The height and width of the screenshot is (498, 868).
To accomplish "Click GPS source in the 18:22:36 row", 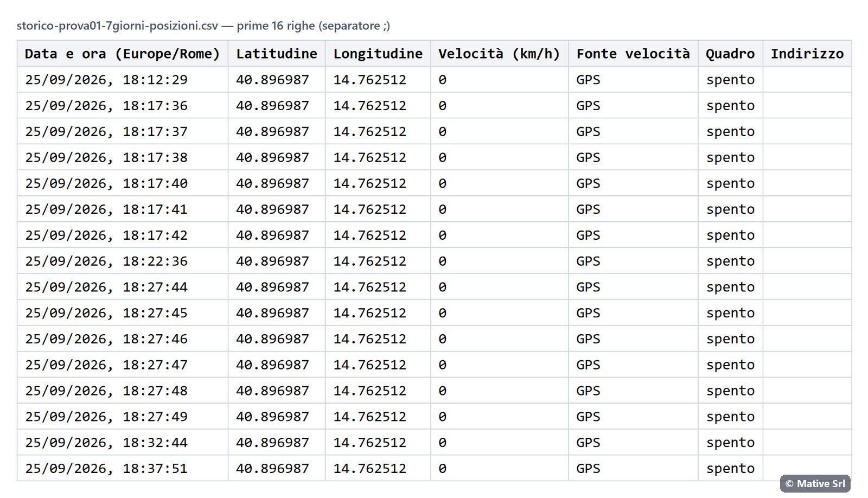I will [588, 261].
